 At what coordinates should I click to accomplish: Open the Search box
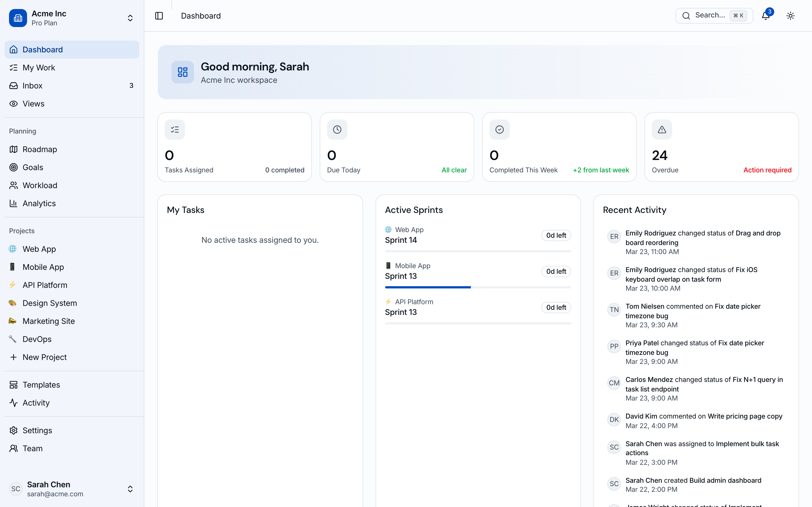point(714,16)
